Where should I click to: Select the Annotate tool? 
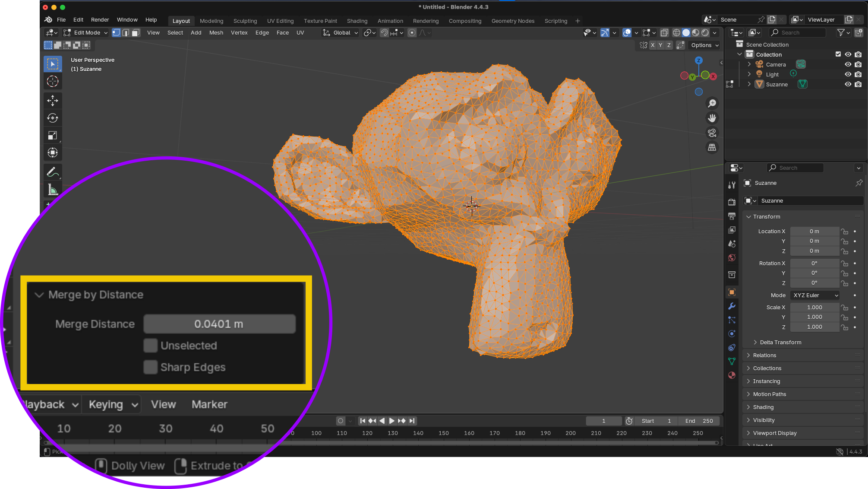[53, 172]
